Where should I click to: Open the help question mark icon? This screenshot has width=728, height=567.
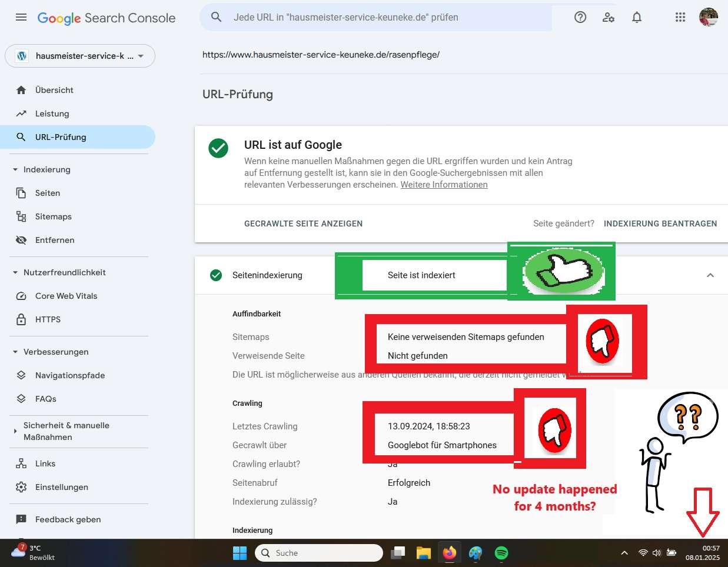580,18
